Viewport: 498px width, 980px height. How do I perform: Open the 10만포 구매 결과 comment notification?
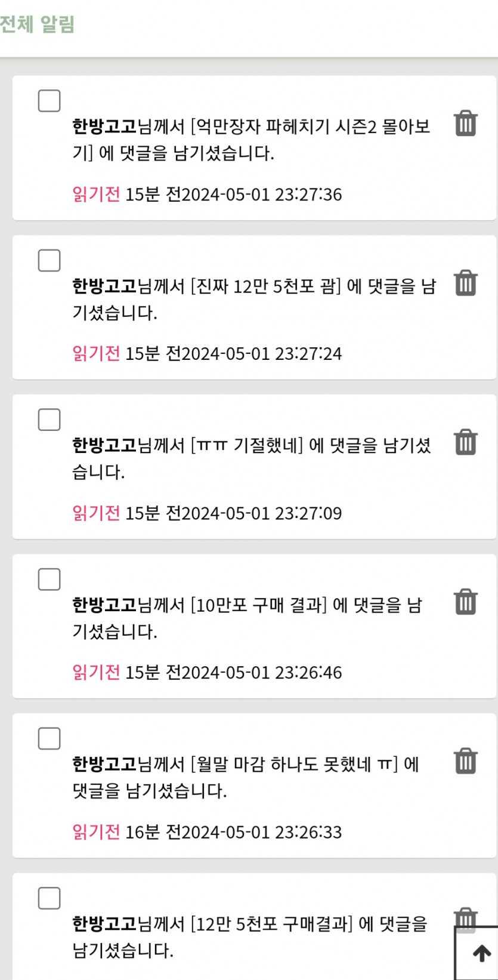(248, 618)
